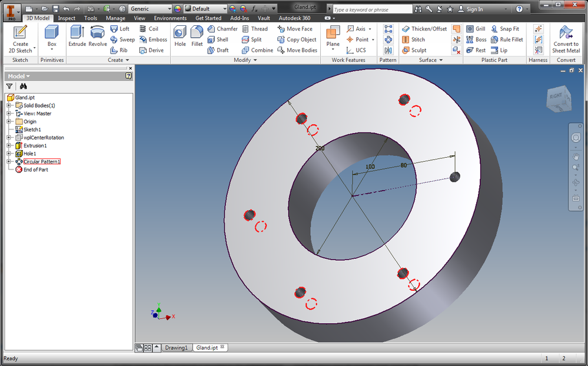Select the Coil tool

148,28
